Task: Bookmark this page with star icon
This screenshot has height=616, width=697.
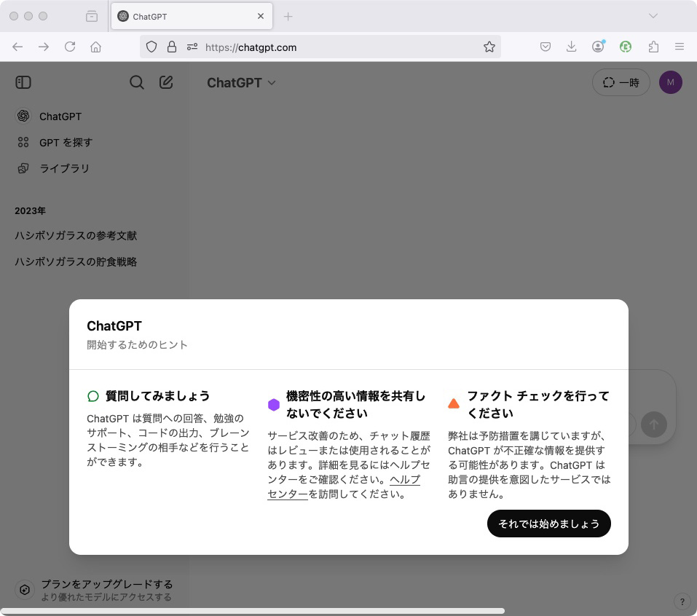Action: [x=489, y=47]
